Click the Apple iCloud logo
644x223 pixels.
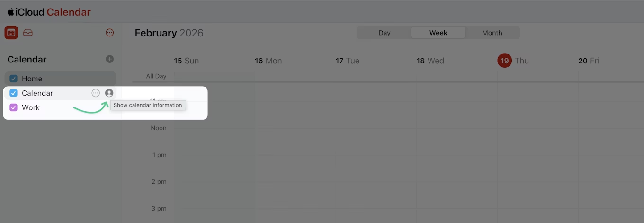pos(10,12)
